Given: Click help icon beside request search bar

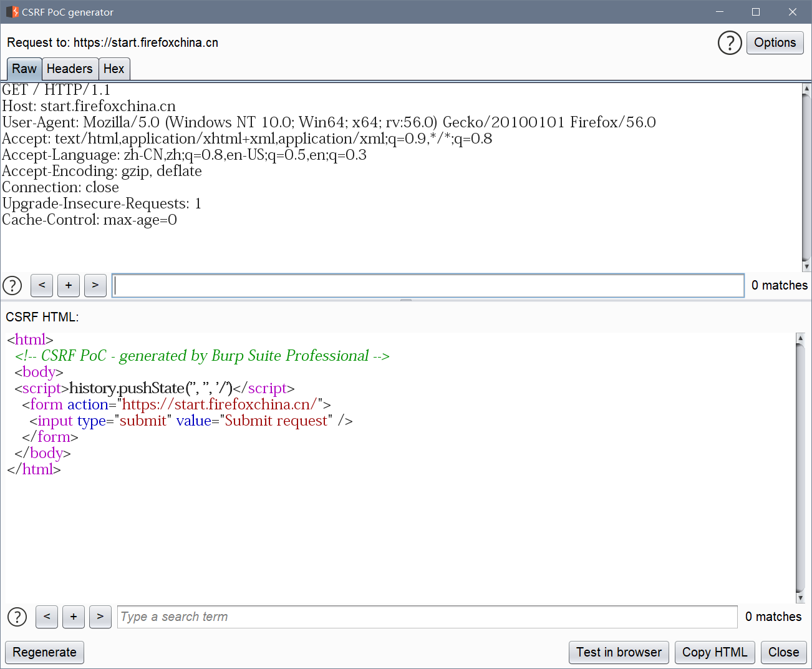Looking at the screenshot, I should point(12,285).
